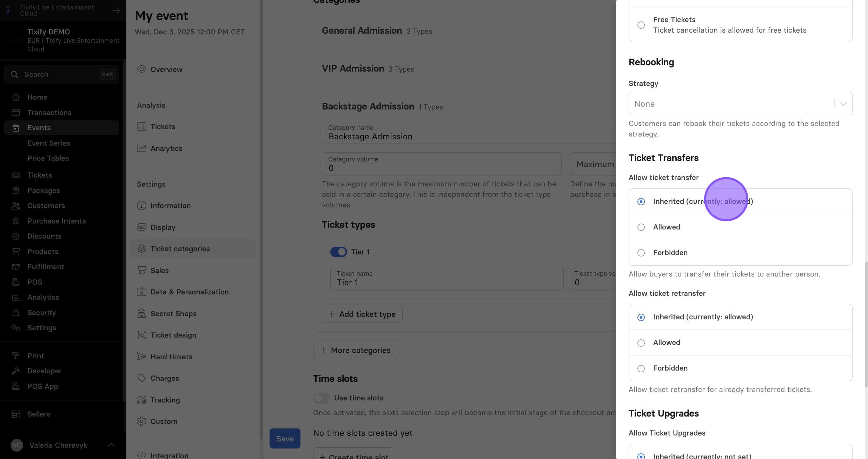This screenshot has height=459, width=868.
Task: Click the Hard tickets paper-plane icon
Action: coord(141,357)
